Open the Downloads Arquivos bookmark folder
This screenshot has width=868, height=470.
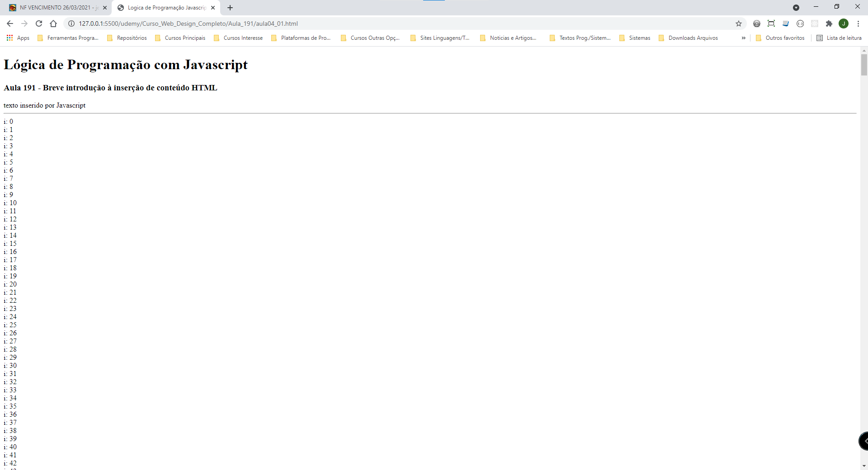point(689,38)
